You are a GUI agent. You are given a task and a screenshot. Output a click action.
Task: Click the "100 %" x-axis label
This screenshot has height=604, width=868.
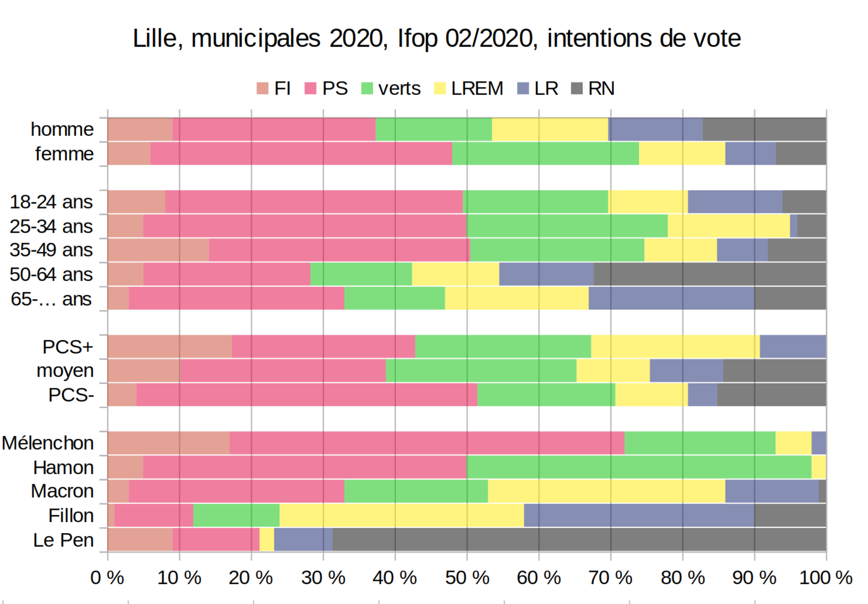tap(825, 578)
